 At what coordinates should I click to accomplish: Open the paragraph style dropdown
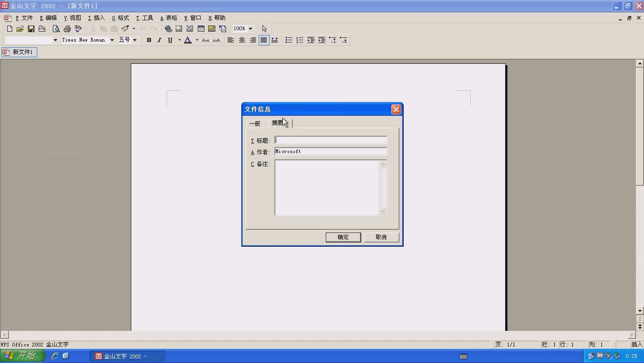[55, 40]
